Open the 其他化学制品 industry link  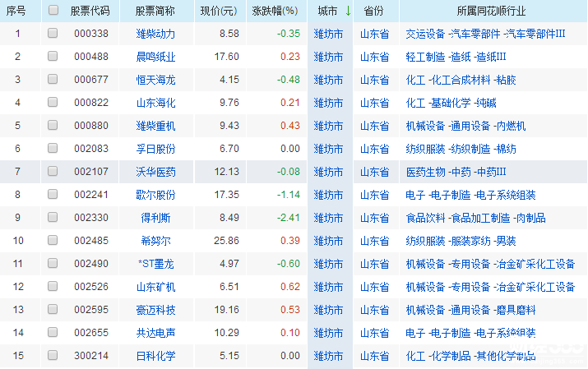(506, 356)
